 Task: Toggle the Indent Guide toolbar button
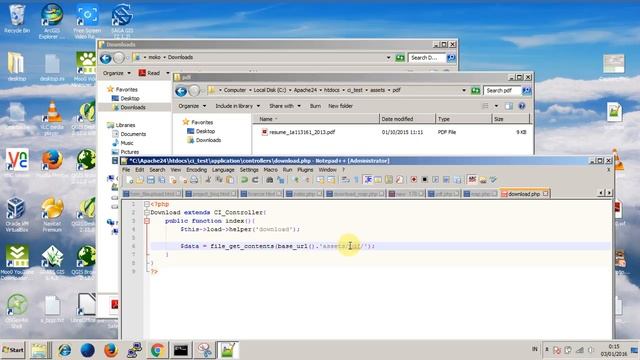pos(367,180)
